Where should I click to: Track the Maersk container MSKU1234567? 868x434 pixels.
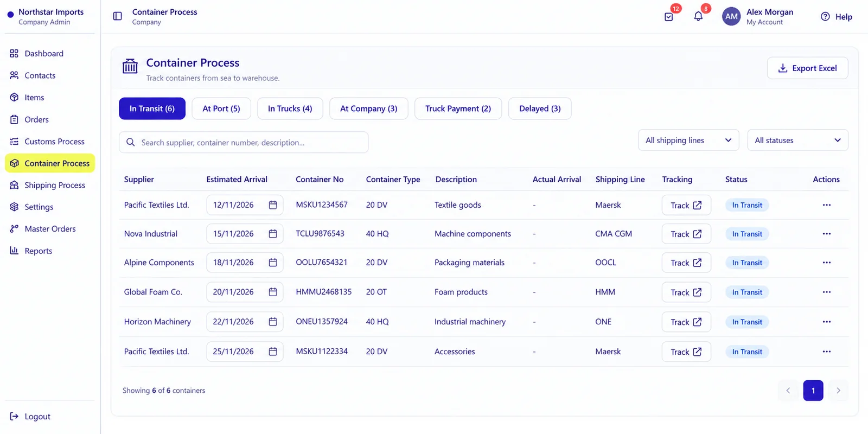(686, 205)
